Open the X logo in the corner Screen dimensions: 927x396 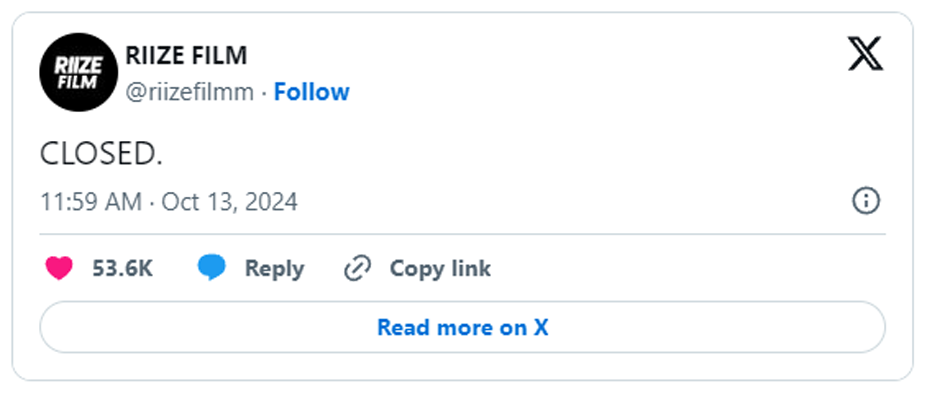pos(866,54)
